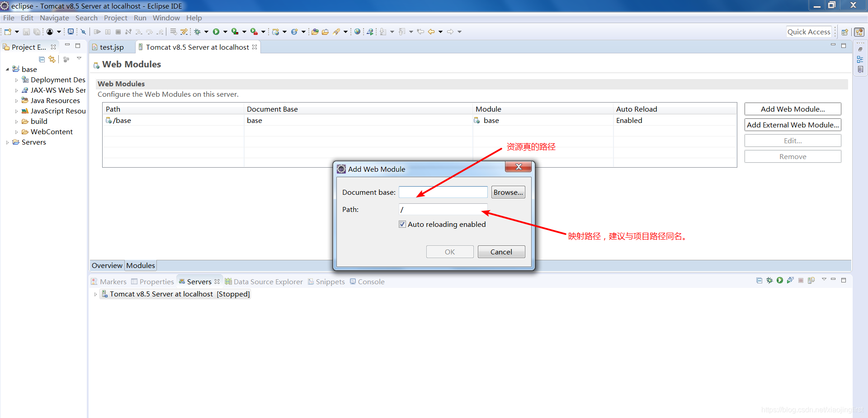Toggle Auto reloading enabled checkbox
The width and height of the screenshot is (868, 418).
pos(402,224)
